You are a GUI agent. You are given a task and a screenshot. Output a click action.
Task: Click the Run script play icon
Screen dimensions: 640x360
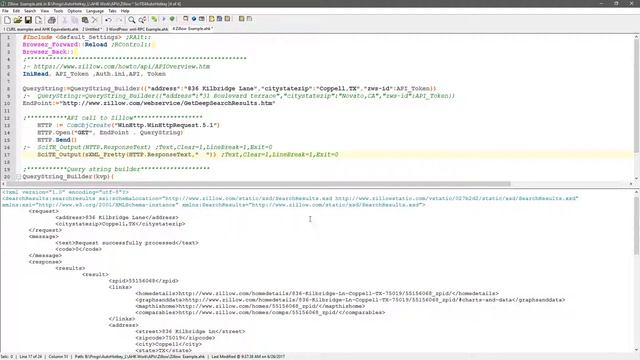click(164, 19)
